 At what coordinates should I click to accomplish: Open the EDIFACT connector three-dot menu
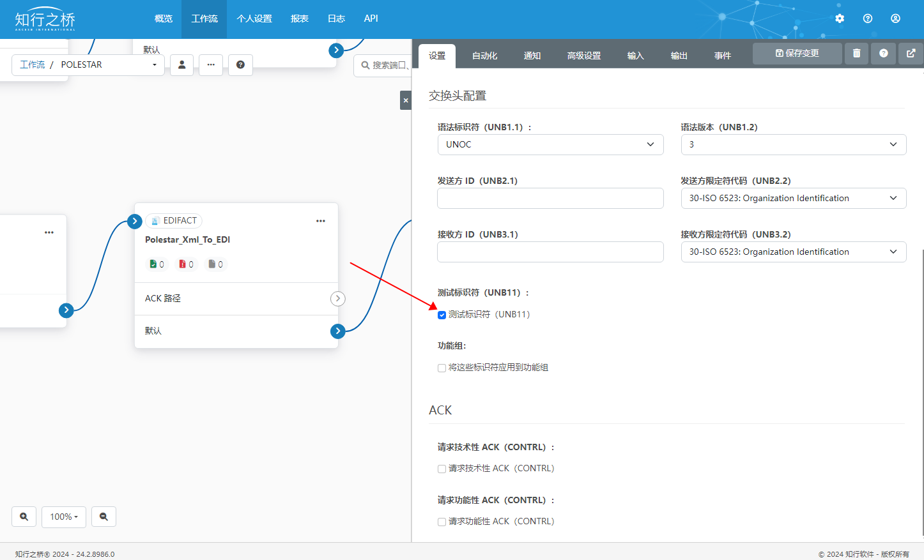pos(321,221)
